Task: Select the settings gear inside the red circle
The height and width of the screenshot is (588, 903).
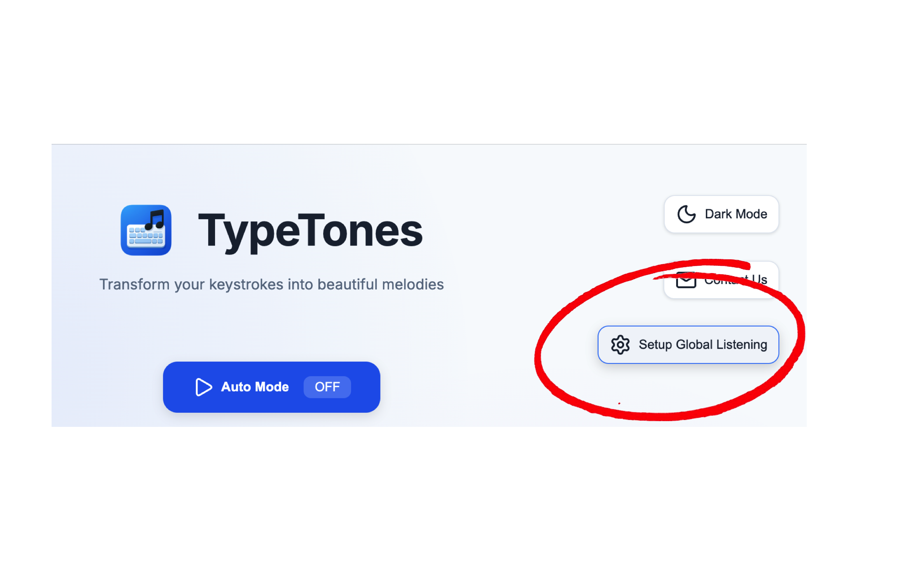Action: 620,344
